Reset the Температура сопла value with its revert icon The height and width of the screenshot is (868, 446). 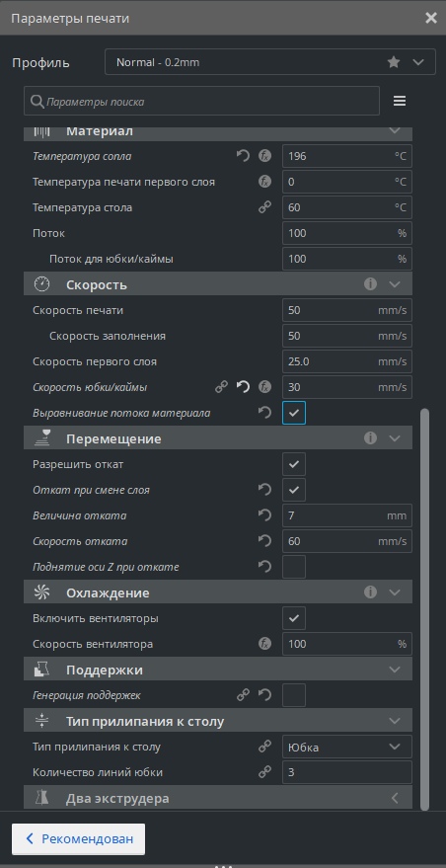(x=243, y=156)
